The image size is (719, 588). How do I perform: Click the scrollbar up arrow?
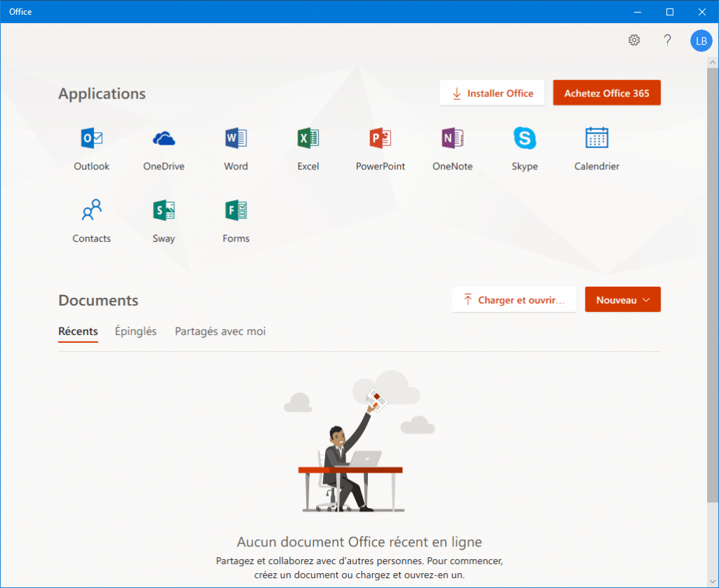coord(713,62)
